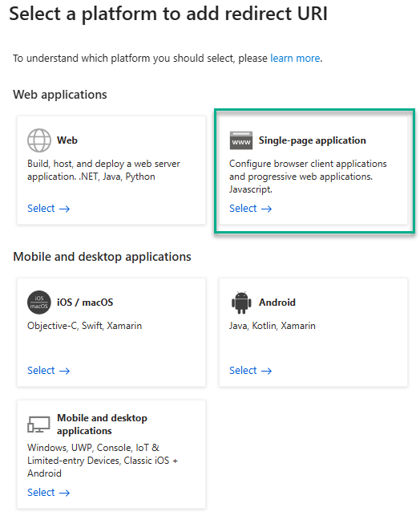Choose Select on Single-page application card

pos(250,209)
